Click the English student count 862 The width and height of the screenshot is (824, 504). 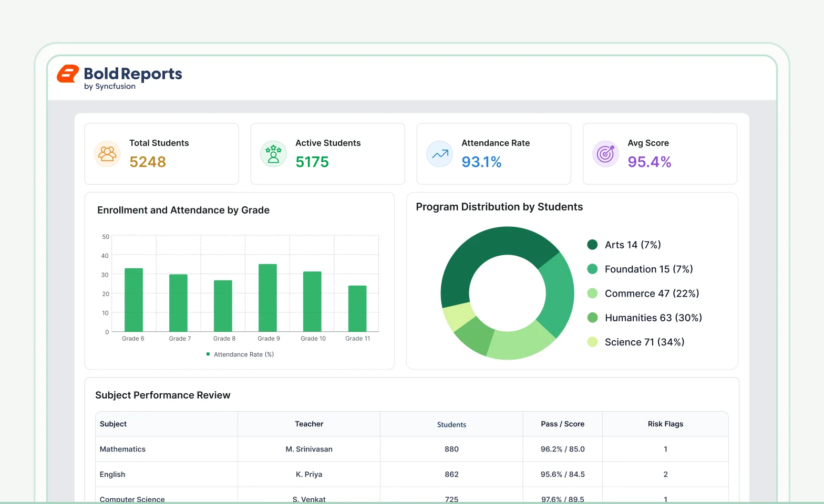coord(451,474)
